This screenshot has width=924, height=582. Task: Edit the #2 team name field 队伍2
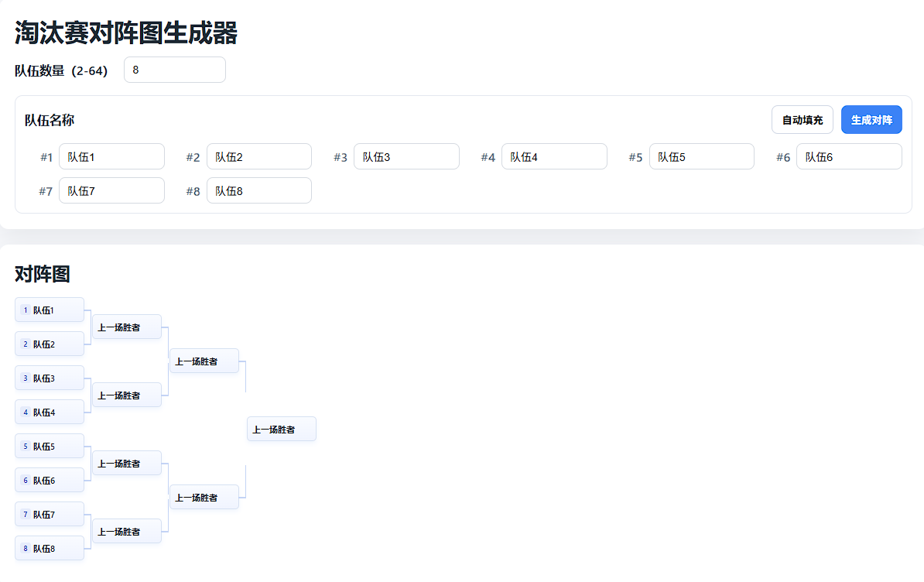click(258, 156)
